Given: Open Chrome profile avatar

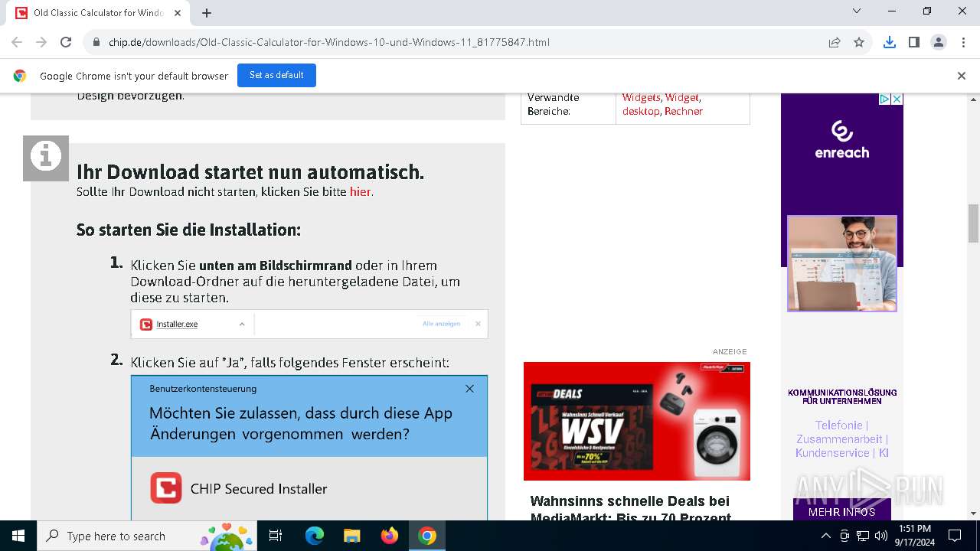Looking at the screenshot, I should (939, 42).
